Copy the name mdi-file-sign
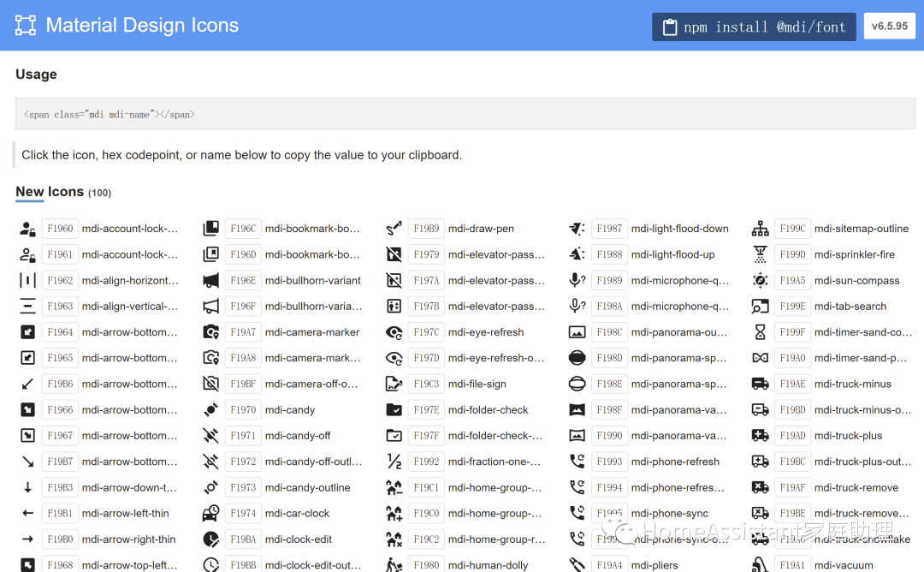Screen dimensions: 924x572 [x=477, y=384]
